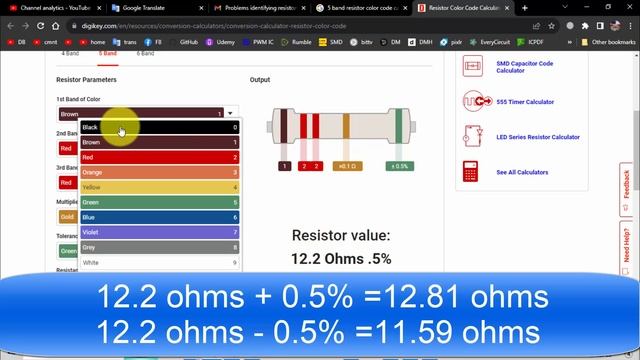Show more bookmarks with the chevron
640x360 pixels.
point(569,42)
